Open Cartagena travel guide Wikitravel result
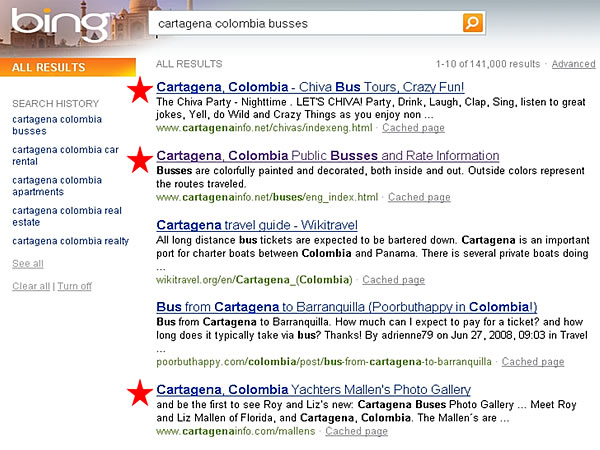 [257, 225]
